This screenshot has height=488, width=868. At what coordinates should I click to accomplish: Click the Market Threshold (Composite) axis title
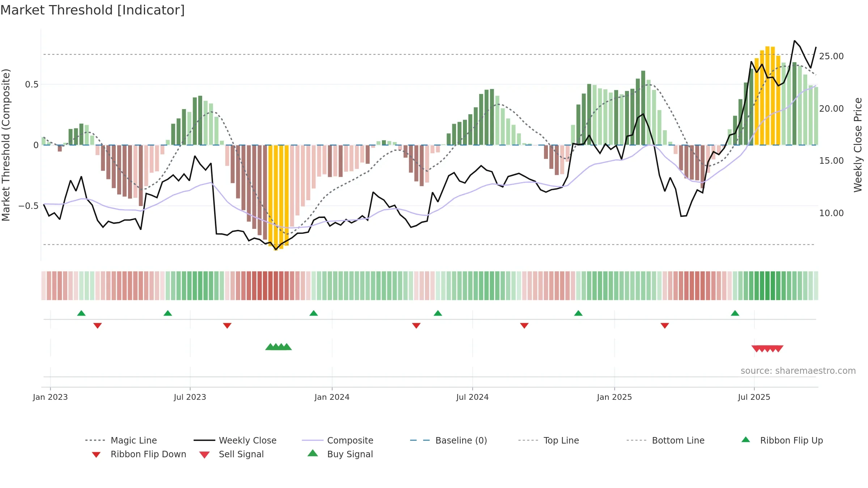point(6,145)
